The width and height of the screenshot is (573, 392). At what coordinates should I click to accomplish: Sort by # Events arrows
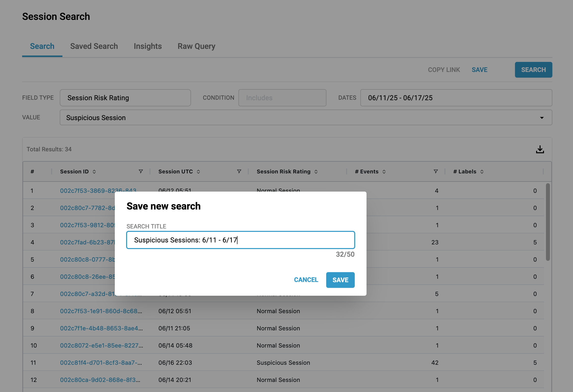[x=384, y=172]
